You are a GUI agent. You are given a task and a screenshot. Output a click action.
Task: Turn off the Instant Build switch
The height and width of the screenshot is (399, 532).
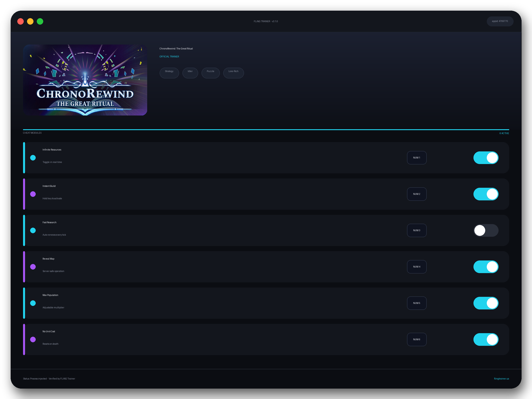(486, 194)
